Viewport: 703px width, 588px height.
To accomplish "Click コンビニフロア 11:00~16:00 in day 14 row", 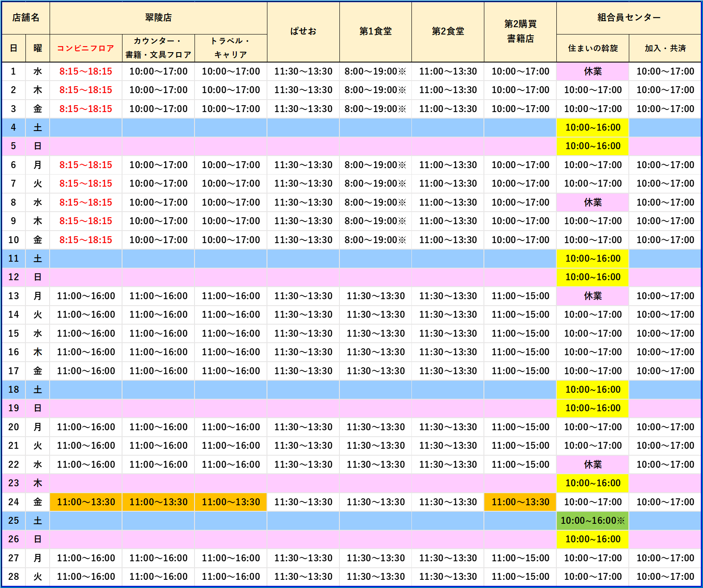I will (86, 315).
